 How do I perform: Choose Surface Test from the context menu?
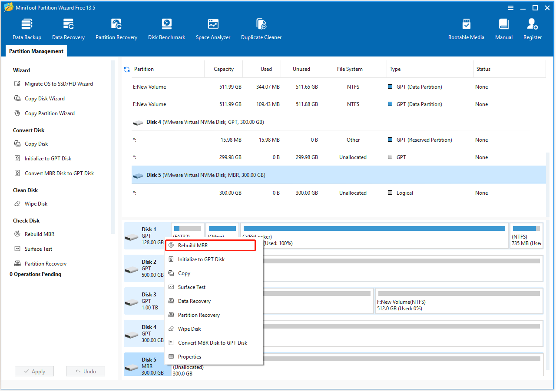[x=192, y=287]
